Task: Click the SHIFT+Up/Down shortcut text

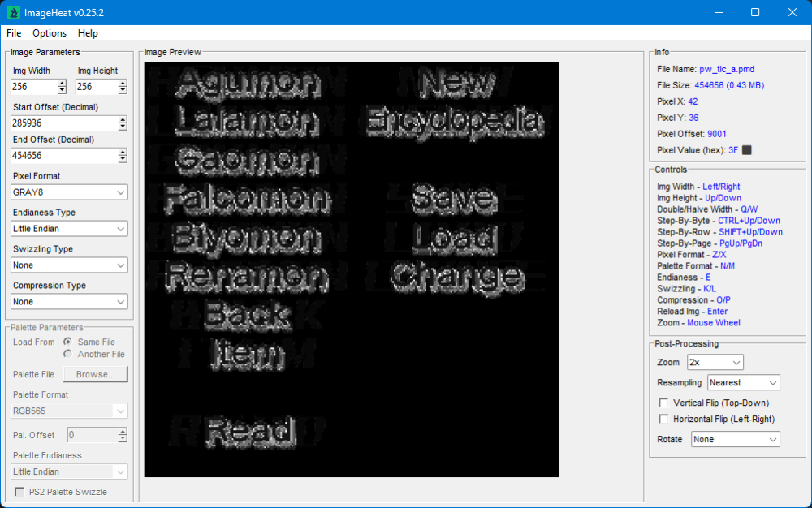Action: point(750,232)
